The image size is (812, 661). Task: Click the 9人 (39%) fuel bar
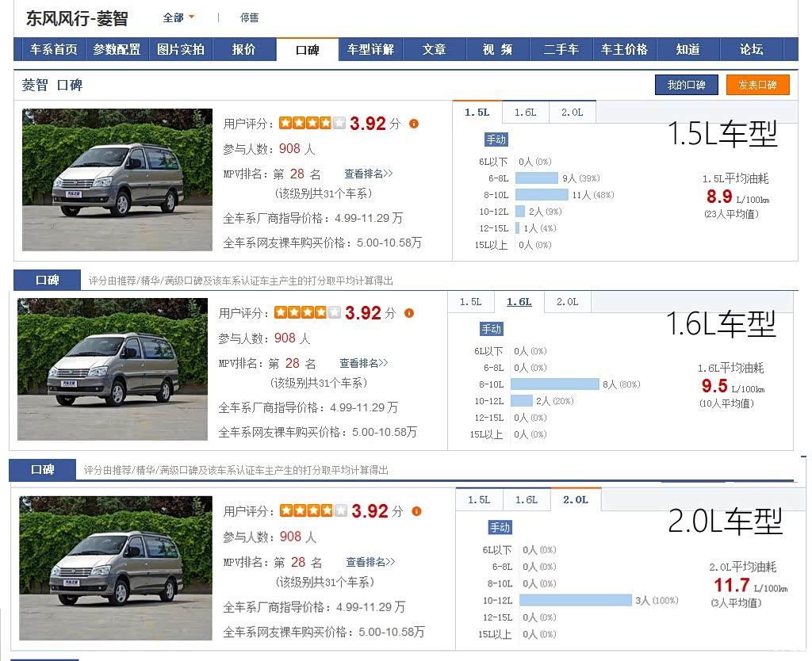[x=537, y=178]
